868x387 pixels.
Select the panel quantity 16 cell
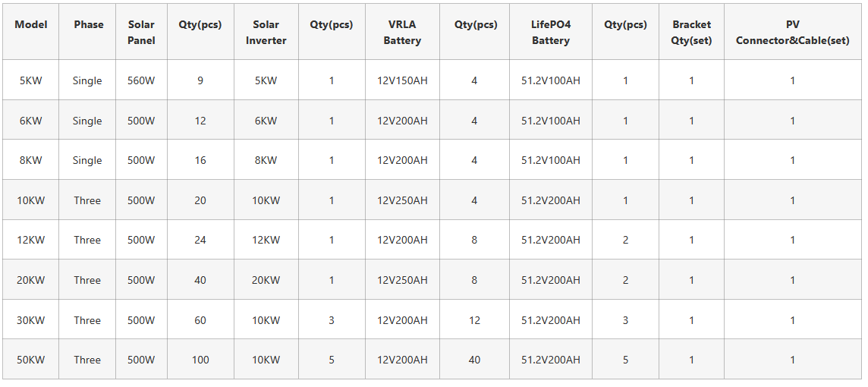point(200,160)
